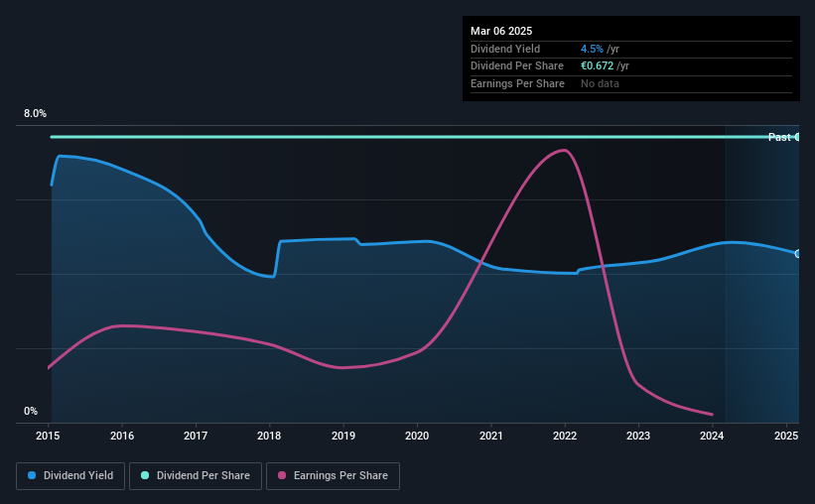Viewport: 815px width, 504px height.
Task: Click the 2020 x-axis label
Action: pos(417,436)
